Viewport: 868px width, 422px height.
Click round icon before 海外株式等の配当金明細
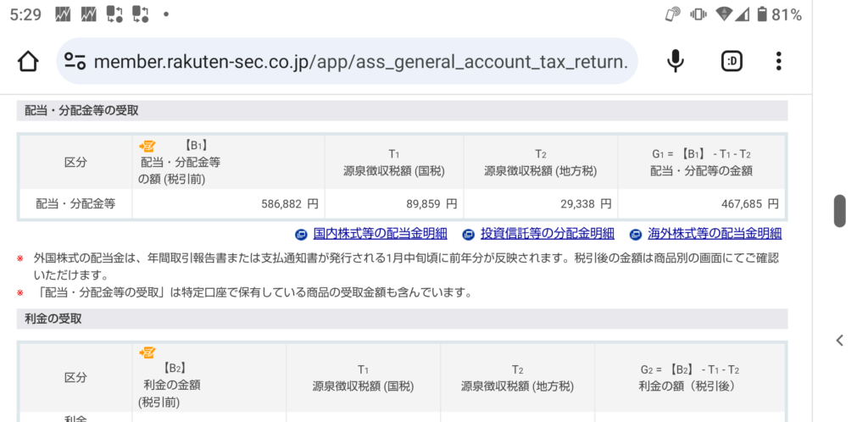click(x=634, y=234)
